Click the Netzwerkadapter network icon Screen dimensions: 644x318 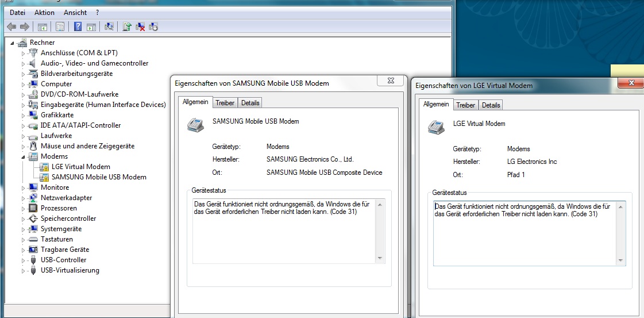click(33, 198)
